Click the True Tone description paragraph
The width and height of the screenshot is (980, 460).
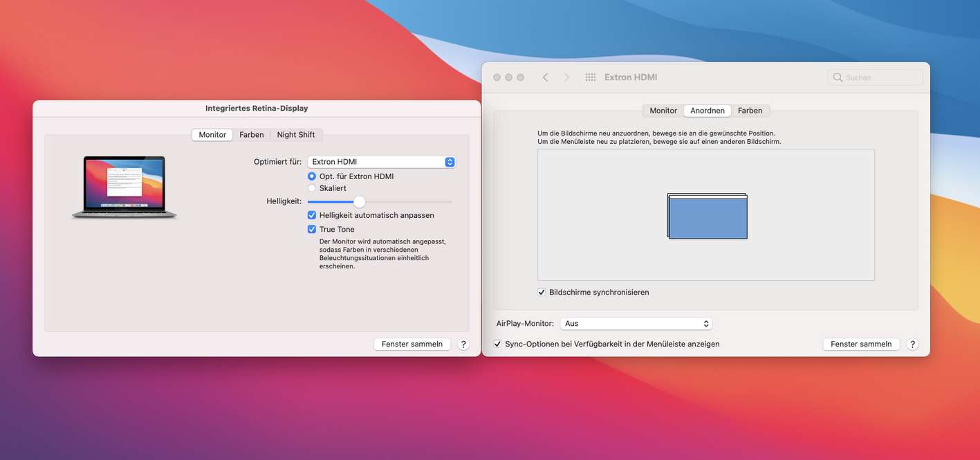click(x=382, y=254)
